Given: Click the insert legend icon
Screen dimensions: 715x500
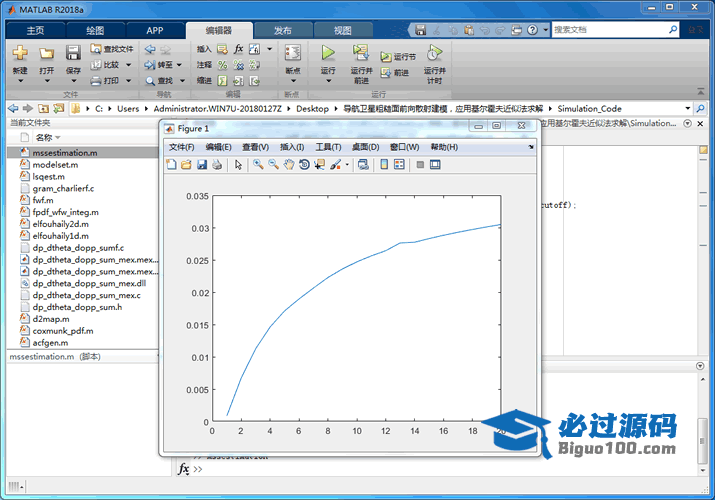Looking at the screenshot, I should (399, 165).
